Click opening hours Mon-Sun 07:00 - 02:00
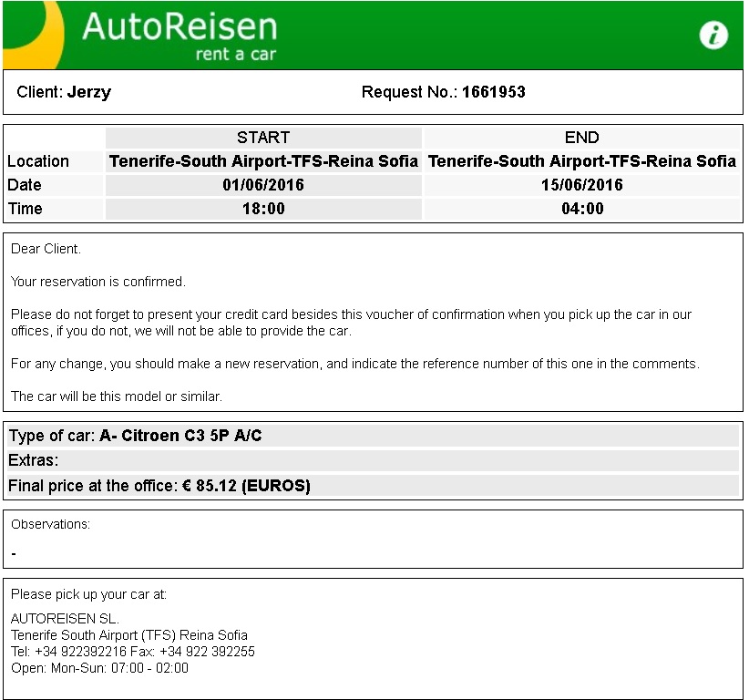This screenshot has height=700, width=749. 99,668
